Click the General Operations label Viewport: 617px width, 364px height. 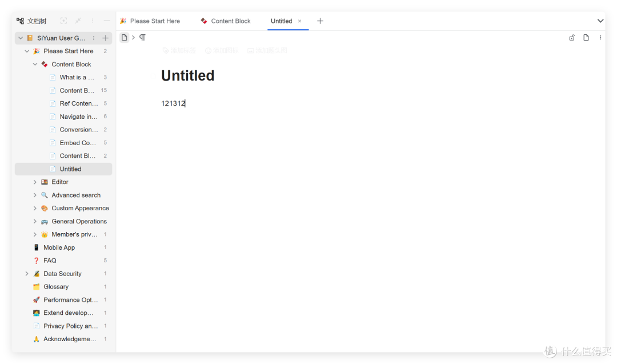click(79, 222)
